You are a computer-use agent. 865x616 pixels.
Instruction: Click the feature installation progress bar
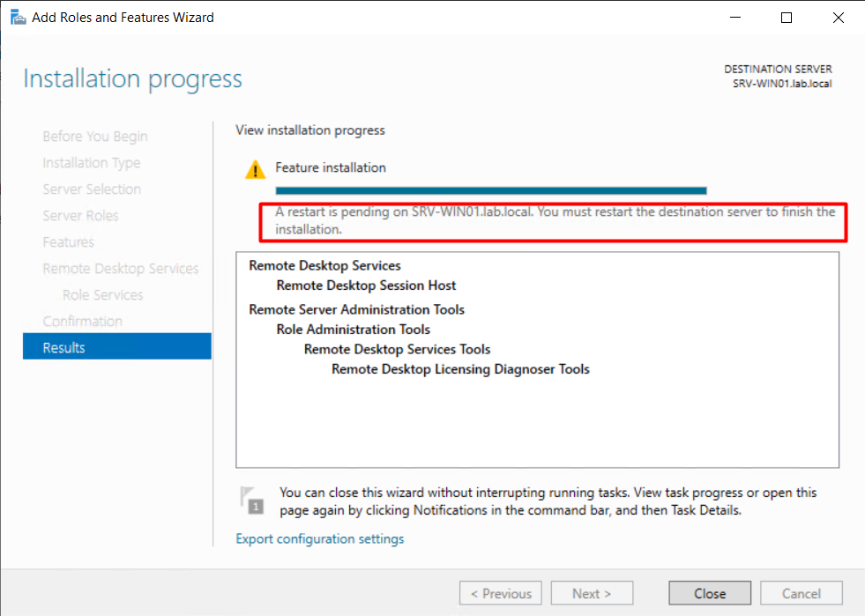click(x=491, y=189)
